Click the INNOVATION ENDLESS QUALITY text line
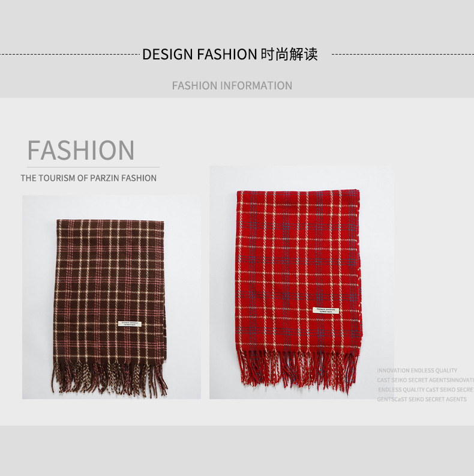The width and height of the screenshot is (474, 476). click(417, 370)
